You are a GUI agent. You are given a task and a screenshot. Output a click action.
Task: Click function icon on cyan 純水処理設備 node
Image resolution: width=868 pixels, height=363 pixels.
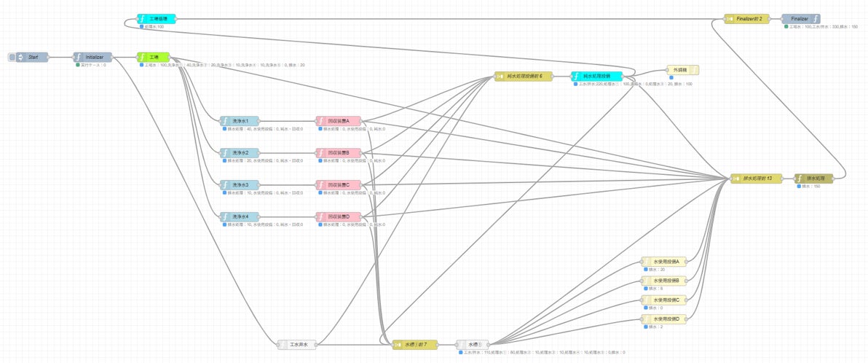576,77
